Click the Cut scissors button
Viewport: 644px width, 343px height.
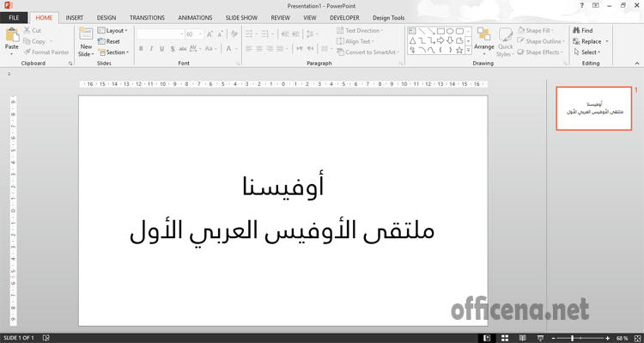(33, 30)
